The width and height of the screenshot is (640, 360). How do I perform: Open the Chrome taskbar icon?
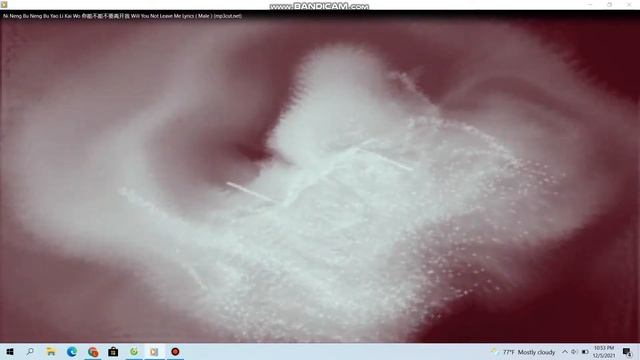[x=93, y=351]
